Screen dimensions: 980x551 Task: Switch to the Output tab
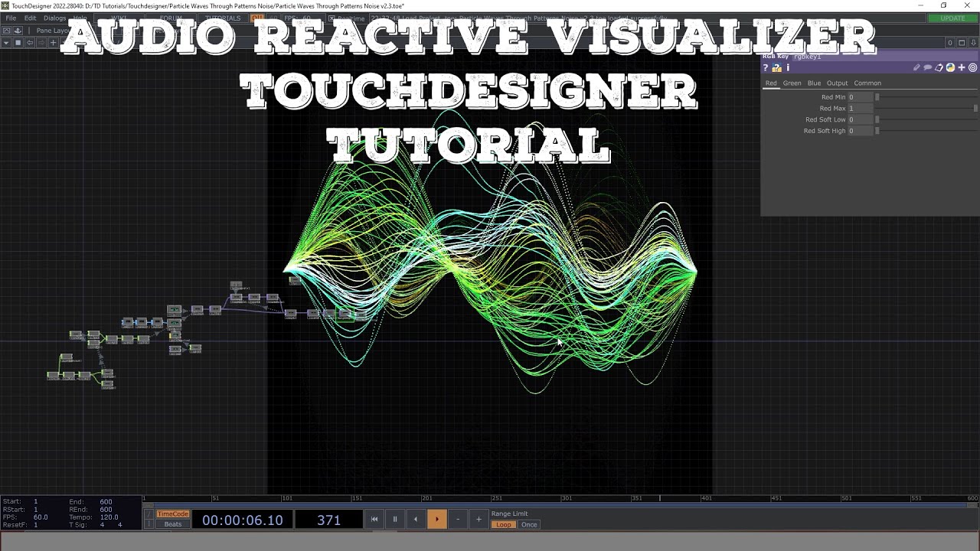[x=837, y=83]
